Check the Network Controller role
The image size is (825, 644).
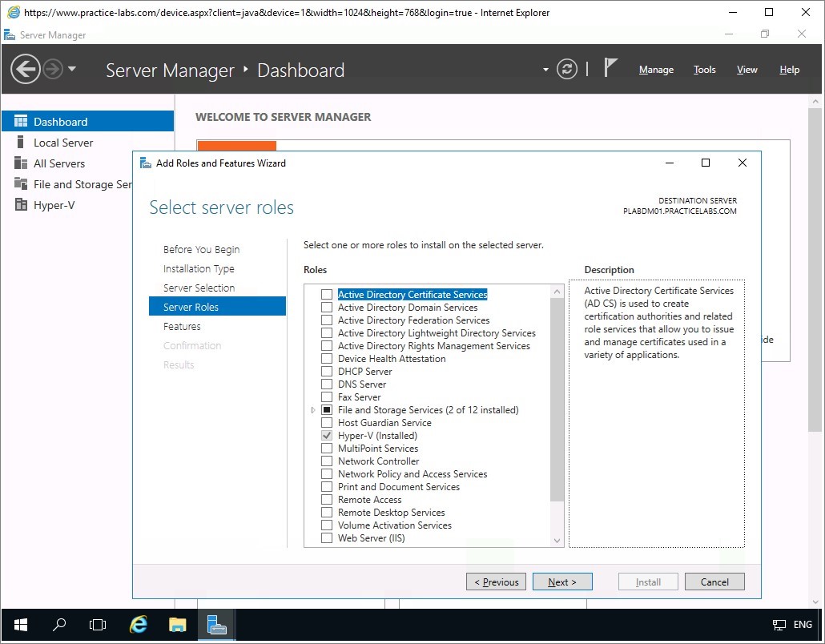point(327,461)
